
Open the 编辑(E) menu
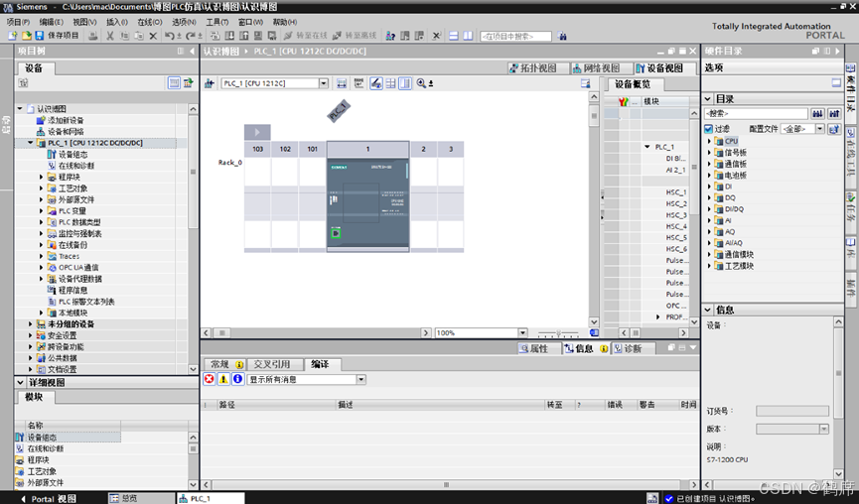pos(51,22)
